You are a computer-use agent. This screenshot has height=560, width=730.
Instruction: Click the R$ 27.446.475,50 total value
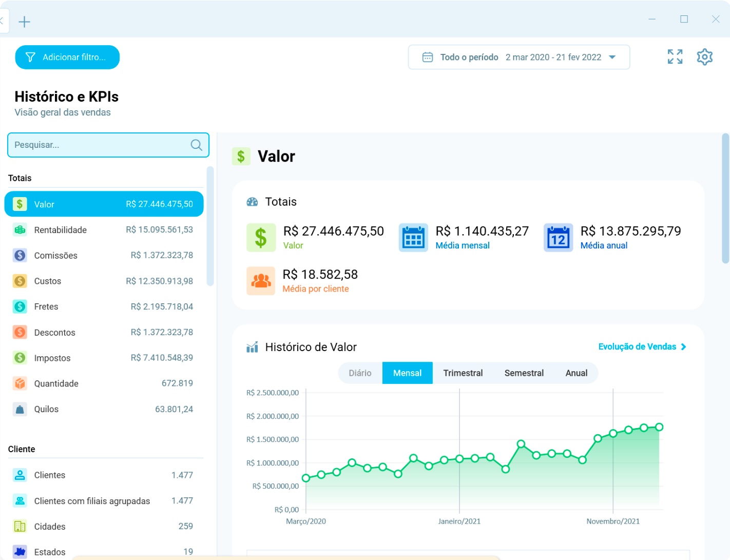[334, 231]
